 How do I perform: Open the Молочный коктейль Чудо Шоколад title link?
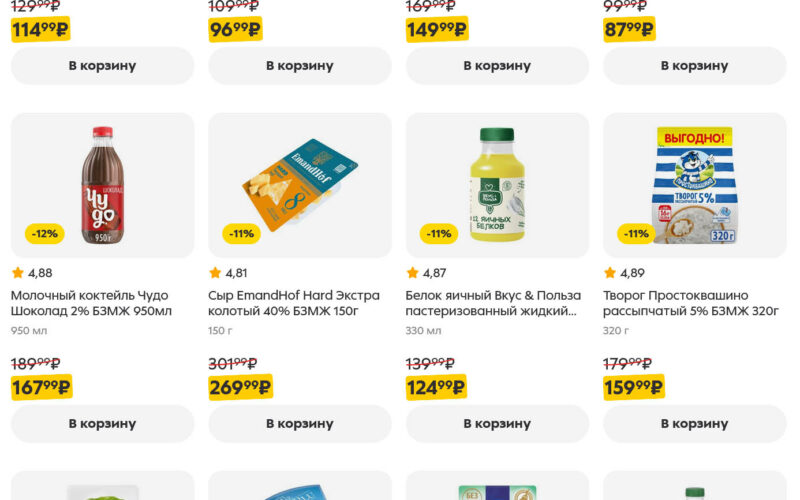[91, 303]
